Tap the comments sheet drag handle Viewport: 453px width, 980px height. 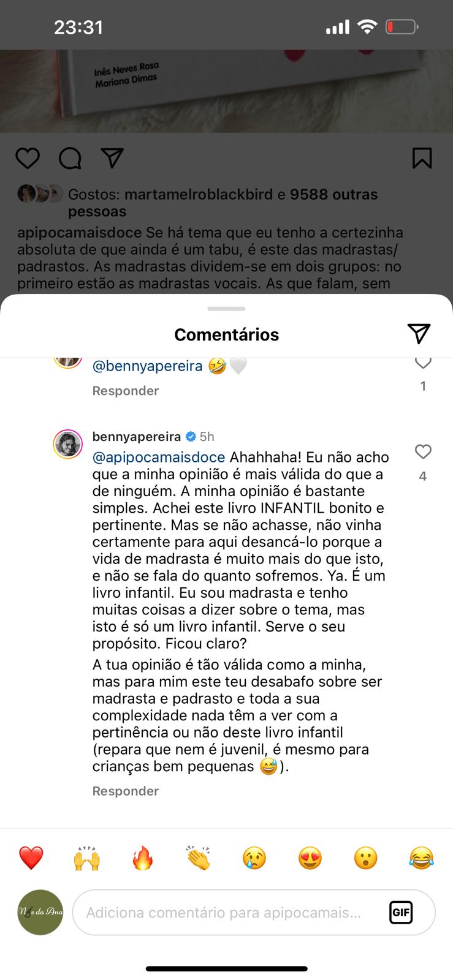pyautogui.click(x=226, y=309)
